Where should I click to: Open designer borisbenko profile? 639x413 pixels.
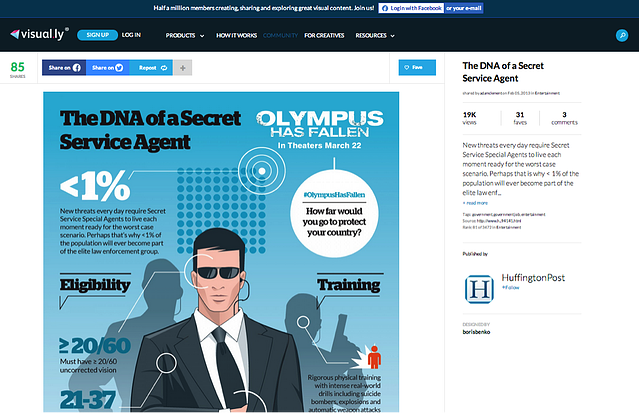pyautogui.click(x=476, y=332)
